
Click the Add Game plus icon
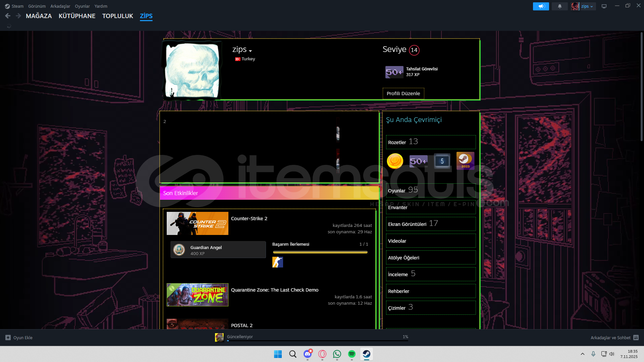[8, 338]
